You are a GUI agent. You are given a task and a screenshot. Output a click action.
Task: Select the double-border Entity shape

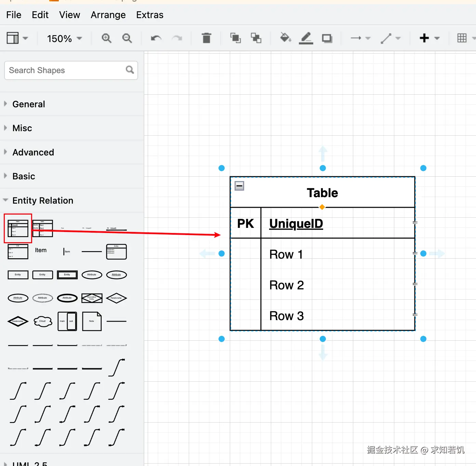67,275
